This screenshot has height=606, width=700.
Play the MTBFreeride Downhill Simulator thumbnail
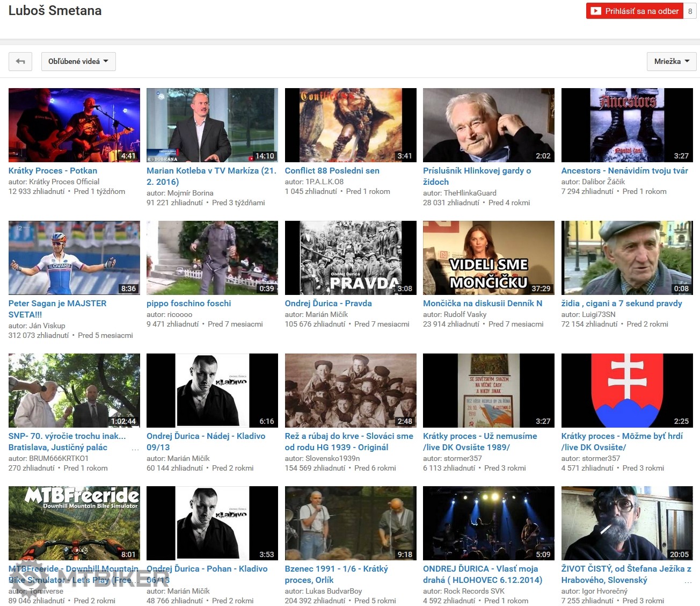[x=74, y=523]
